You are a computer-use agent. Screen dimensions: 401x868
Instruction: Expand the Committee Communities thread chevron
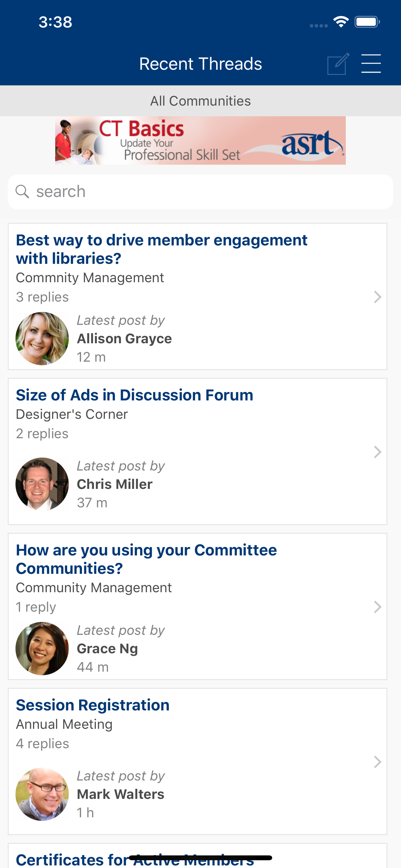coord(377,607)
